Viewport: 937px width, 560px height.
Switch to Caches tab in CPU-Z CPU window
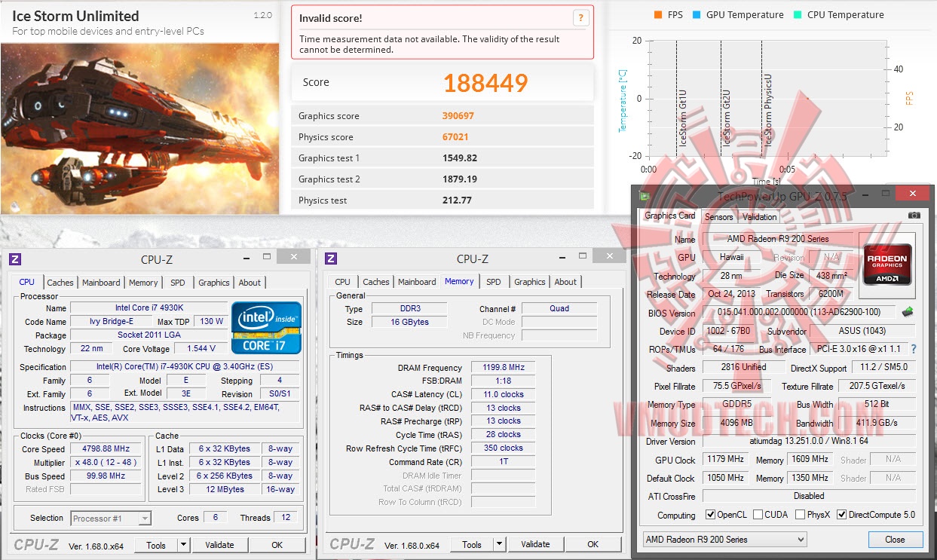[x=60, y=283]
